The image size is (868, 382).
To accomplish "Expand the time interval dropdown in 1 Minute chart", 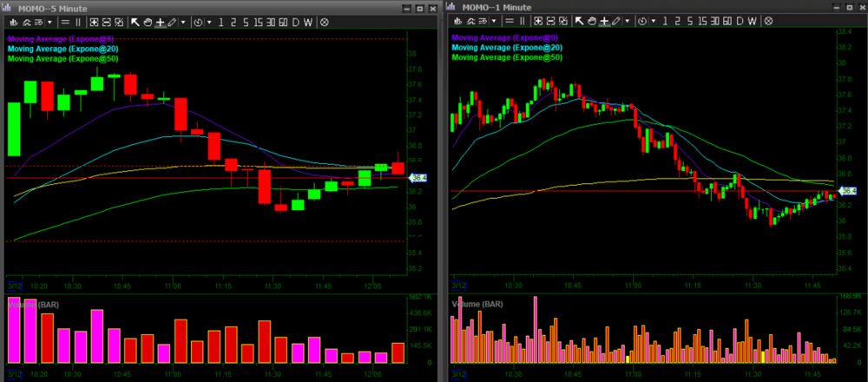I will [x=654, y=21].
